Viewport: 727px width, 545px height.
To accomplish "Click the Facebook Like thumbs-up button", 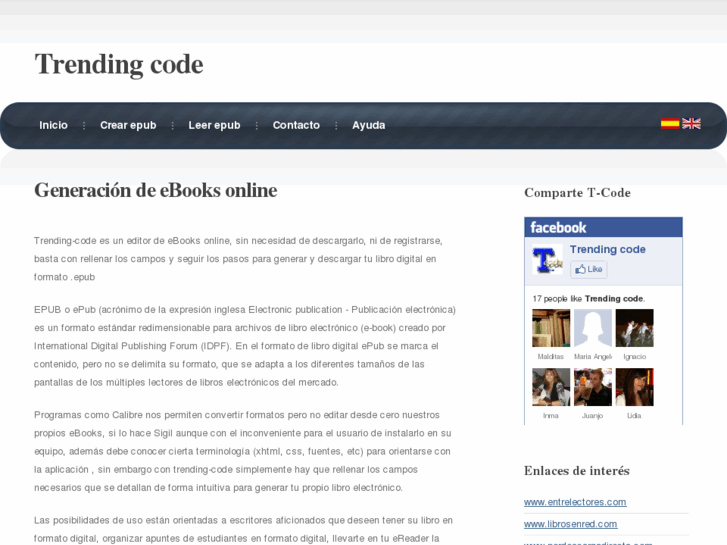I will (588, 269).
